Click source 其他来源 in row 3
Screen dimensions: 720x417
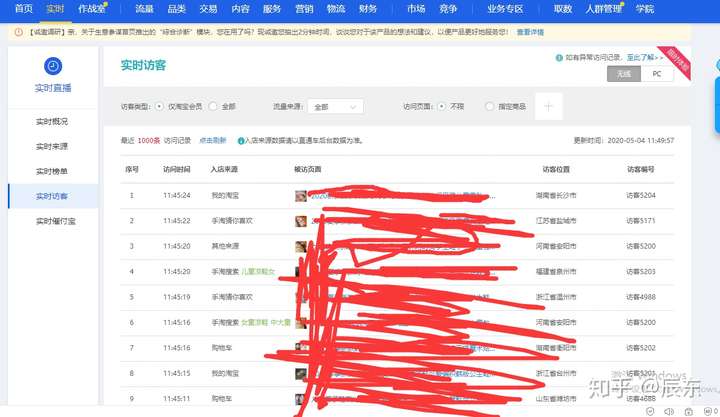pyautogui.click(x=225, y=246)
